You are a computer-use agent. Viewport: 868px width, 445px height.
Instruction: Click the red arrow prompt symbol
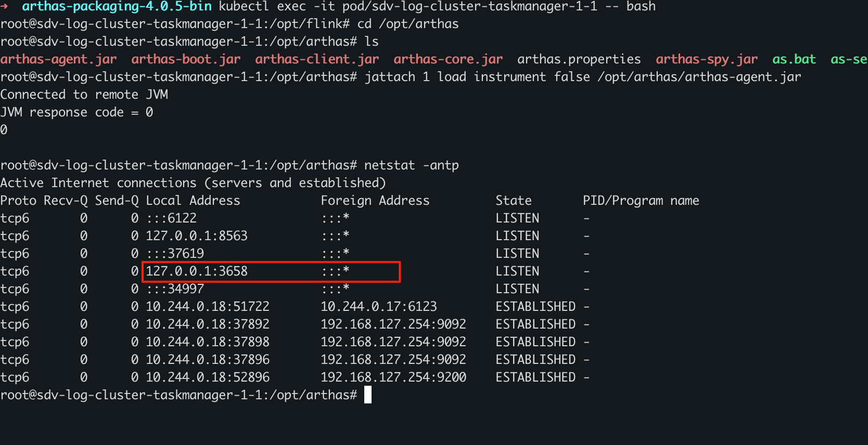(x=5, y=6)
